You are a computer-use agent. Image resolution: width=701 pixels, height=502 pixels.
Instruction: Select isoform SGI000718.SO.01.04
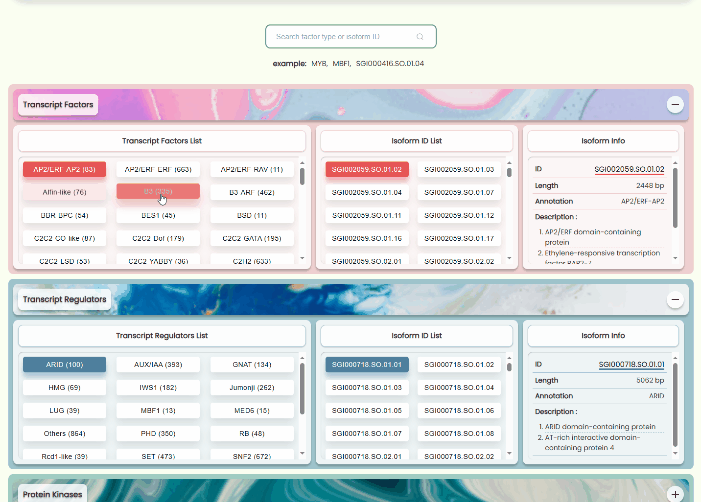point(459,388)
